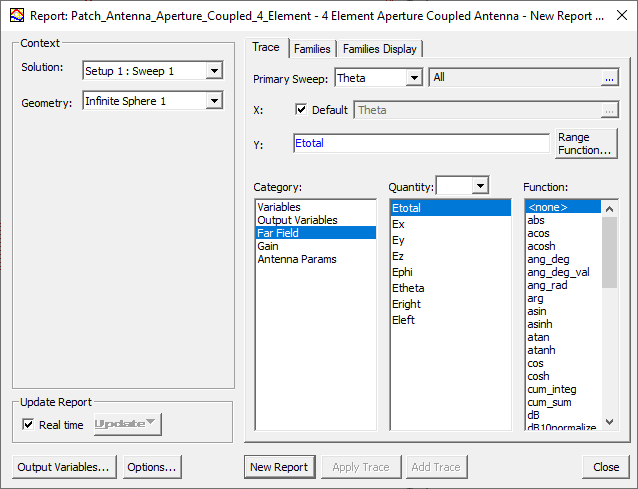Open the Solution dropdown
Image resolution: width=638 pixels, height=489 pixels.
tap(213, 71)
